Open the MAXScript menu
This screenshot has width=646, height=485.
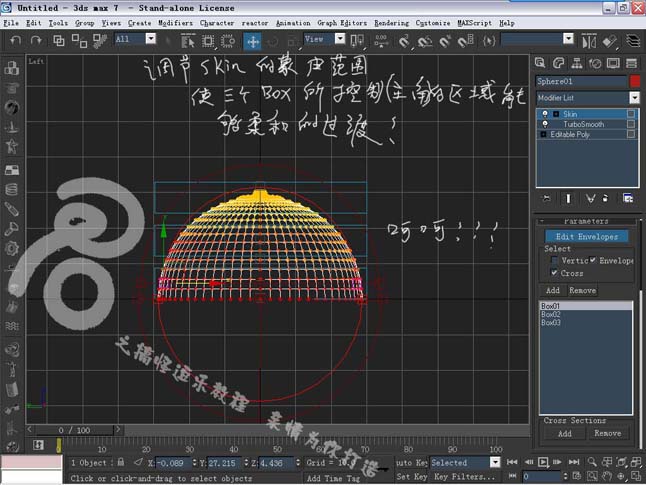[x=475, y=23]
